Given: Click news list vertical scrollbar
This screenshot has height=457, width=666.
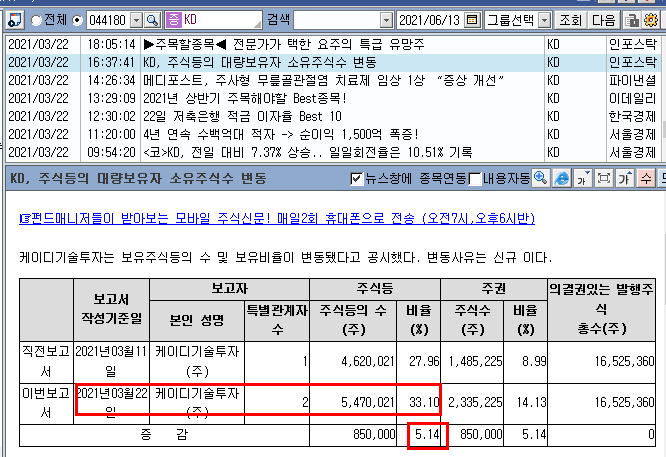Looking at the screenshot, I should pyautogui.click(x=663, y=99).
